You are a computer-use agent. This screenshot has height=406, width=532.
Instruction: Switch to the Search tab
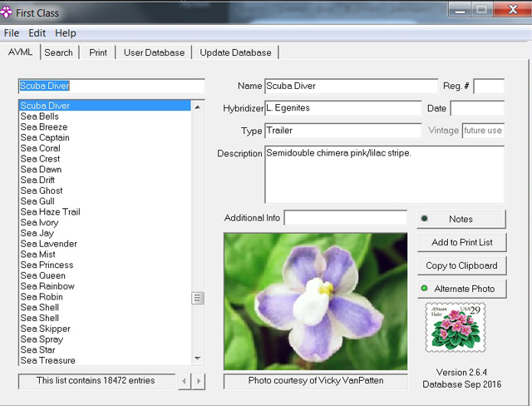[58, 52]
